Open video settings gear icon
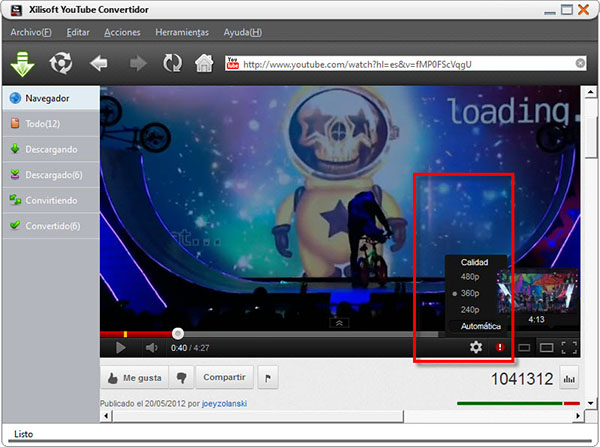 point(476,347)
